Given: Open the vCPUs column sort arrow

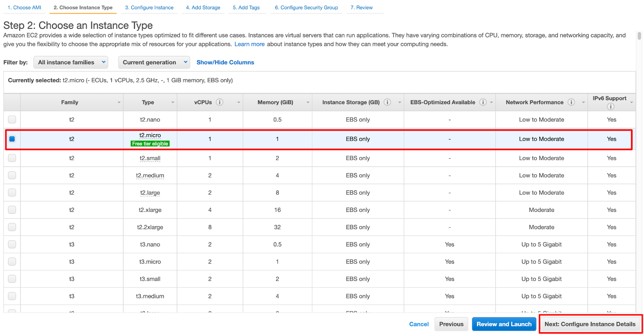Looking at the screenshot, I should [239, 102].
